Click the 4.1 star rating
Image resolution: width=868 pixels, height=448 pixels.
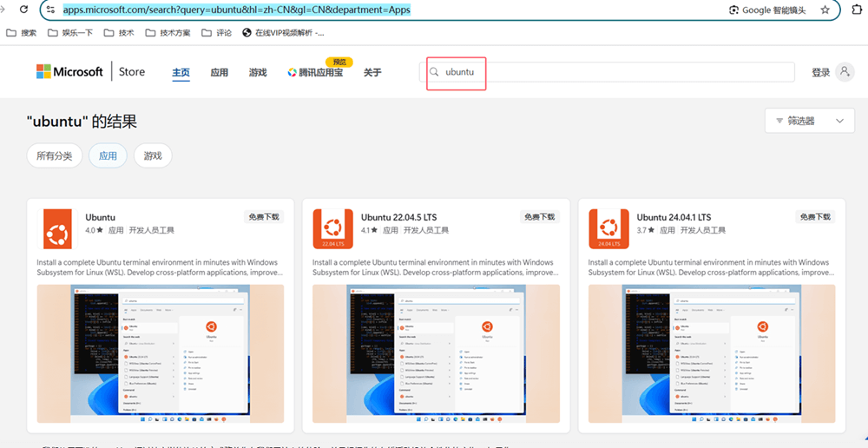(x=370, y=230)
